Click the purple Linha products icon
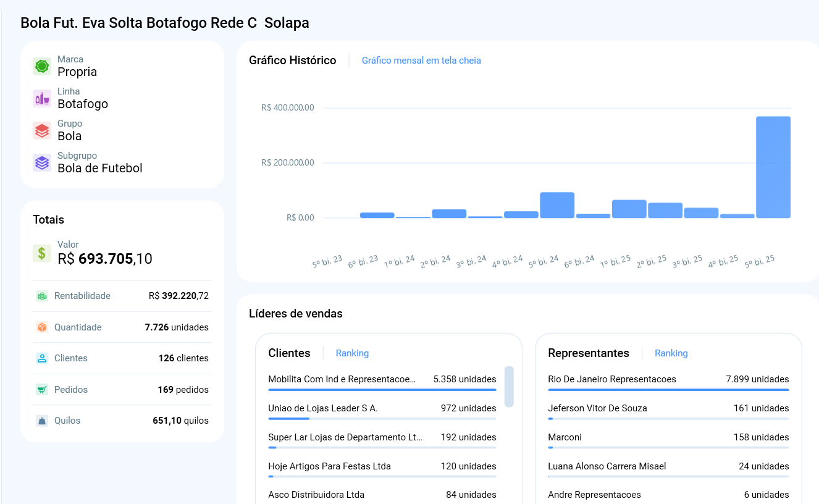 coord(42,99)
